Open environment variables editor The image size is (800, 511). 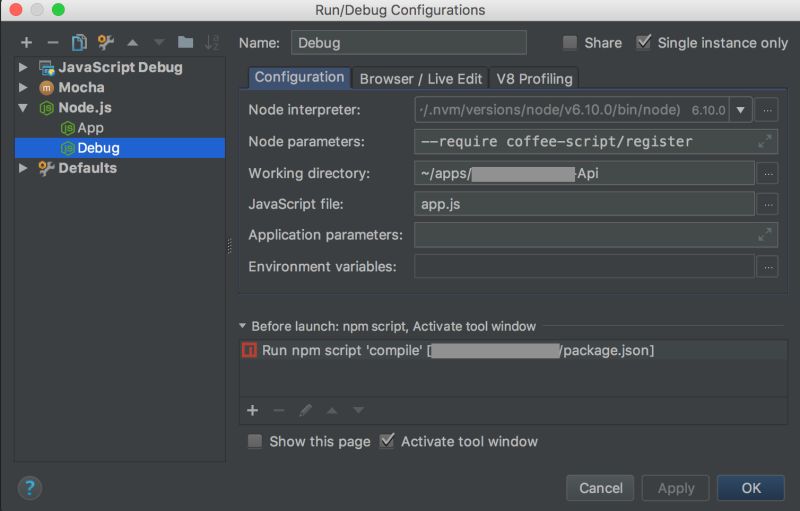click(x=767, y=267)
